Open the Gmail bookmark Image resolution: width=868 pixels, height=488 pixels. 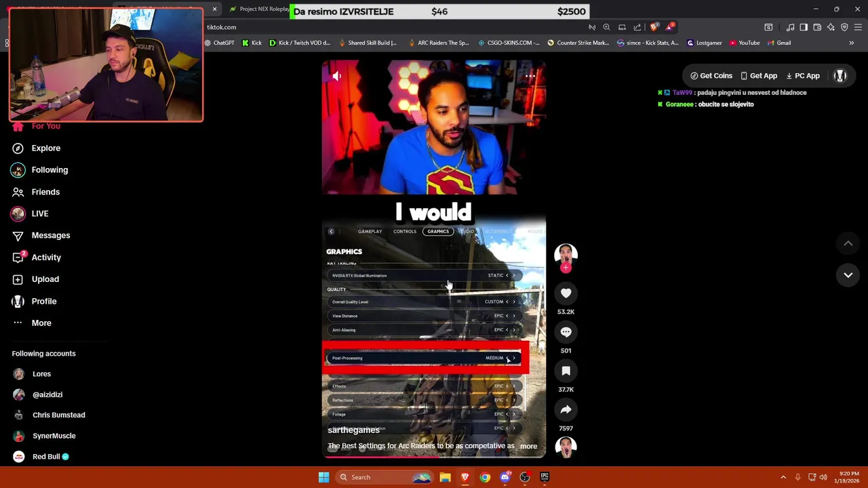779,43
